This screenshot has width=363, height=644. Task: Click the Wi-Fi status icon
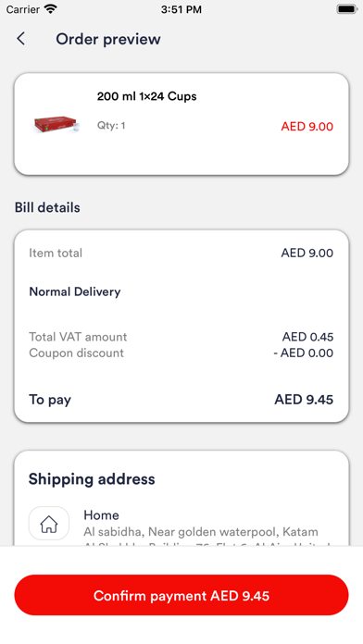[x=51, y=9]
